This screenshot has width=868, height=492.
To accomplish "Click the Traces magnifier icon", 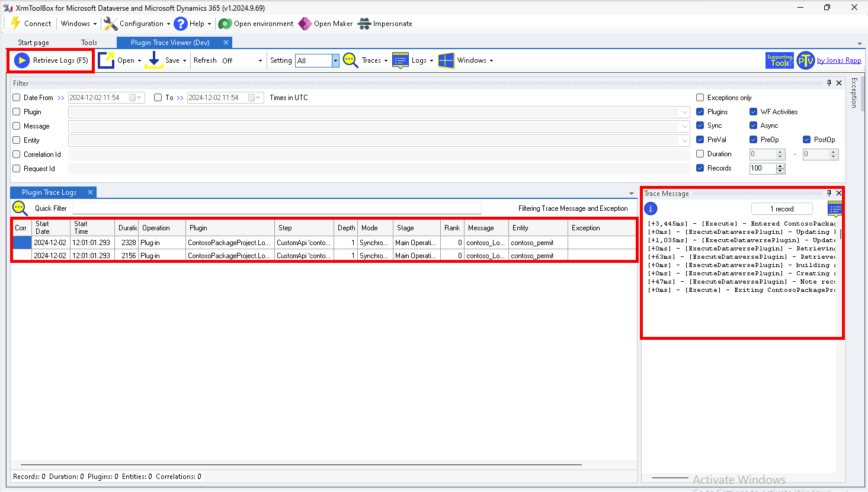I will [x=351, y=60].
